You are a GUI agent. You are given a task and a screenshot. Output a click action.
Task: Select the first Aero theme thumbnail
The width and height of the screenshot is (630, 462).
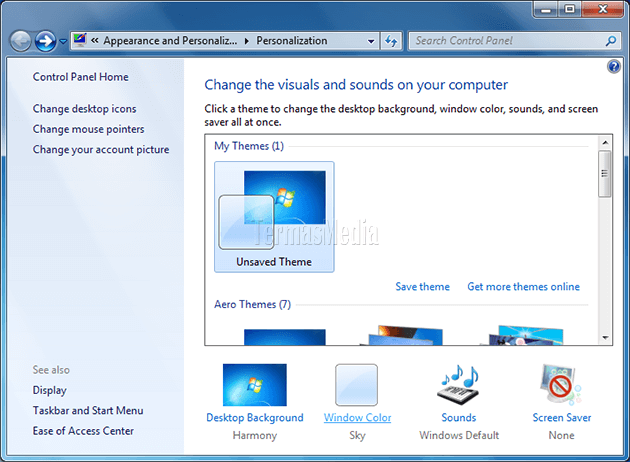click(x=284, y=337)
